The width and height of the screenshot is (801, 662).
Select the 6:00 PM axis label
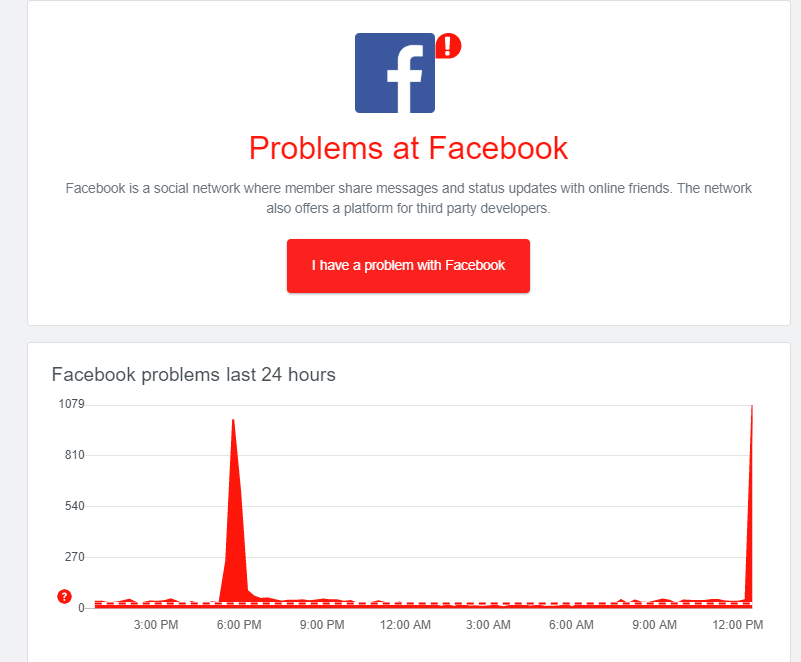[239, 625]
